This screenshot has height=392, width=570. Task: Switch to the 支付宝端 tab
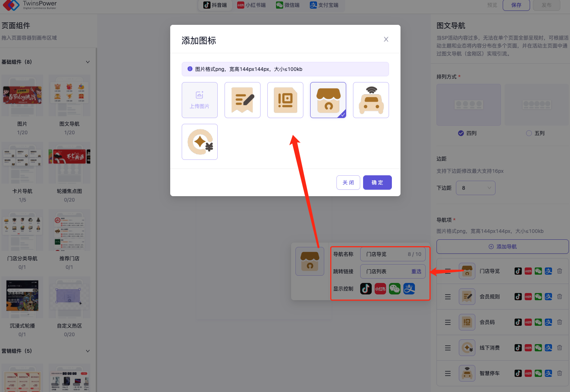(x=324, y=5)
